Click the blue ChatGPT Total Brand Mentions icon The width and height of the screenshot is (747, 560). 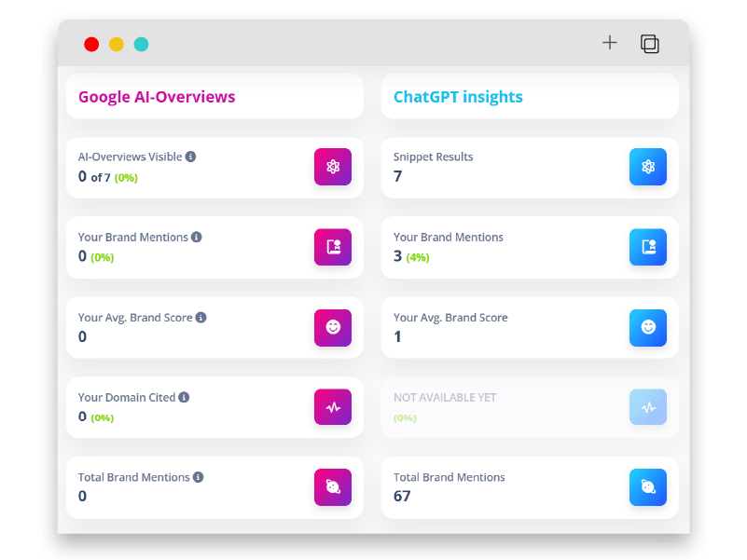[x=648, y=487]
